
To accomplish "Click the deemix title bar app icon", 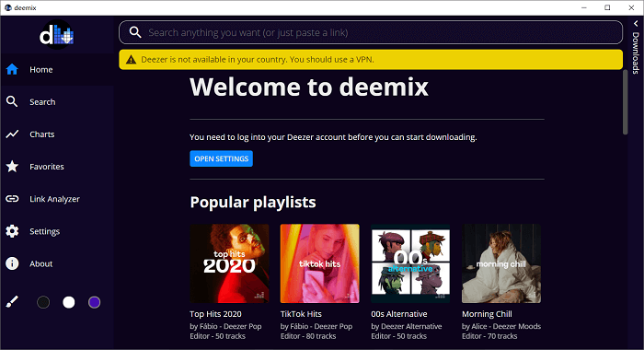I will pos(7,7).
